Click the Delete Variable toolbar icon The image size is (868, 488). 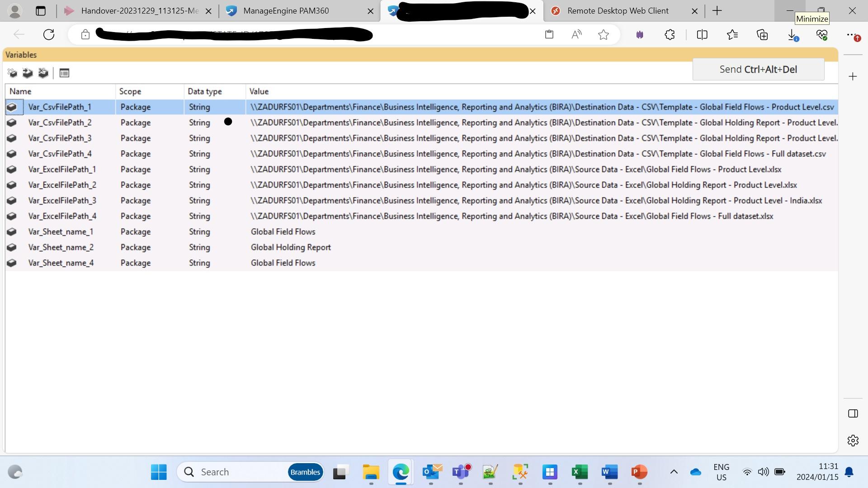click(43, 73)
